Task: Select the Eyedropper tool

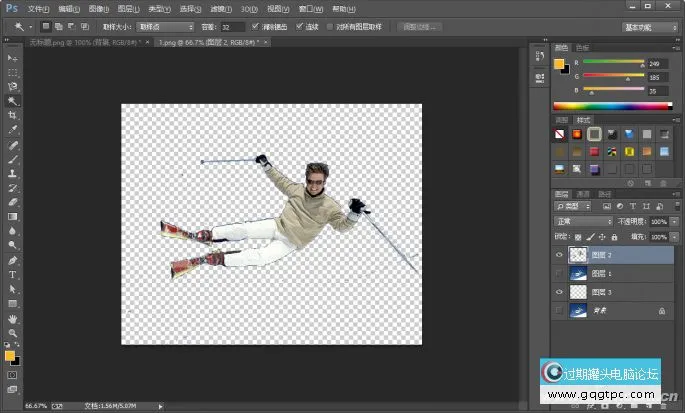Action: click(13, 130)
